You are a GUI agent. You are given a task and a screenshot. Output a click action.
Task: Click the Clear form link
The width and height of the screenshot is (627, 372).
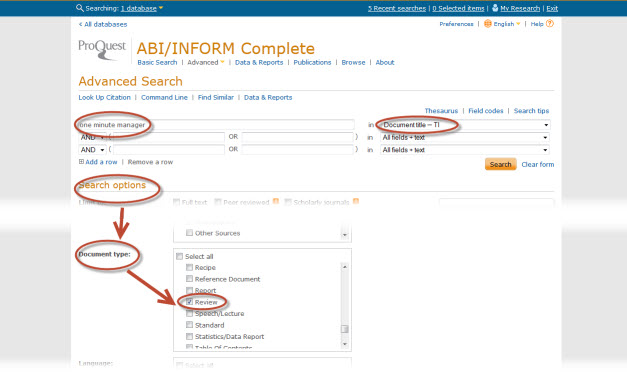pyautogui.click(x=538, y=164)
